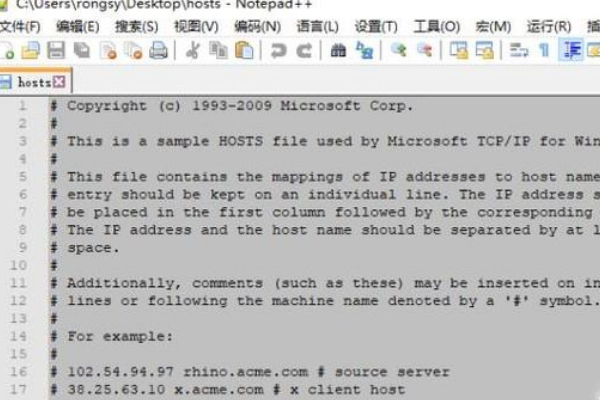The width and height of the screenshot is (600, 400).
Task: Open the 编码(N) encoding menu
Action: 257,27
